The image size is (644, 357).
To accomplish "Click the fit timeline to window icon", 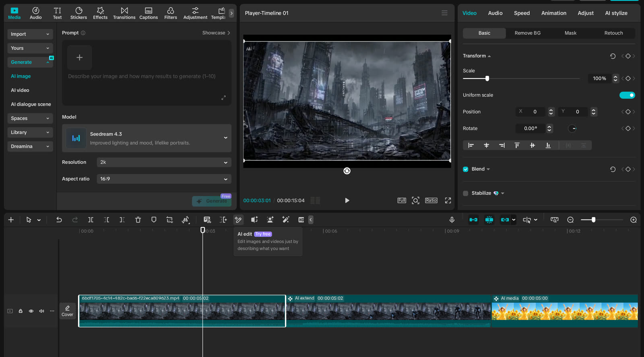I will click(x=554, y=220).
